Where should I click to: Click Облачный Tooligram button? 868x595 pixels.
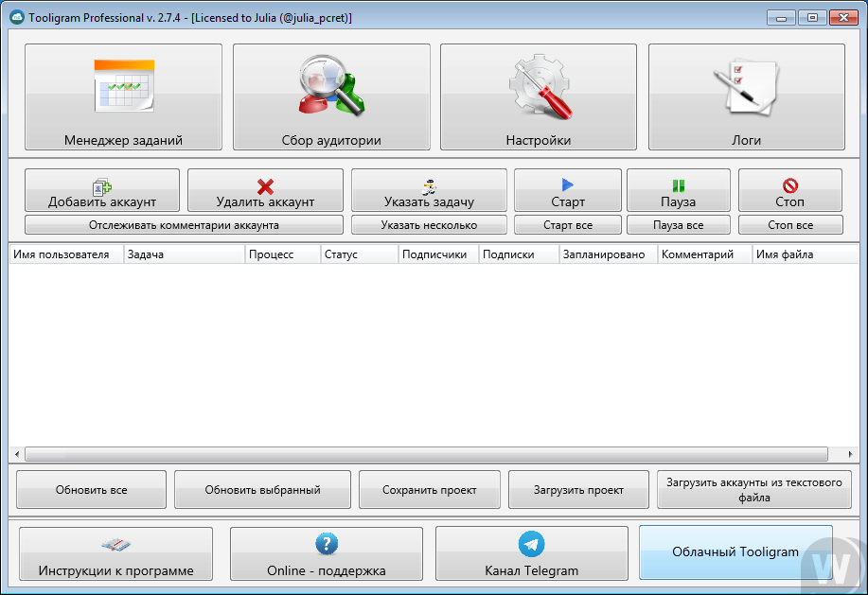(735, 552)
